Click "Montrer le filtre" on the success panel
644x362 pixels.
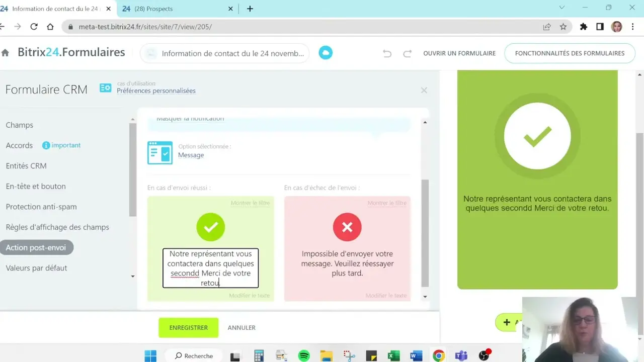pyautogui.click(x=250, y=203)
